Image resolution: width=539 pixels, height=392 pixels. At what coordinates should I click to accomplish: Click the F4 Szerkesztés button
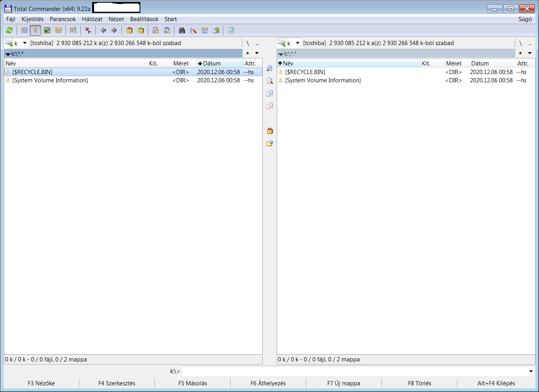(117, 383)
